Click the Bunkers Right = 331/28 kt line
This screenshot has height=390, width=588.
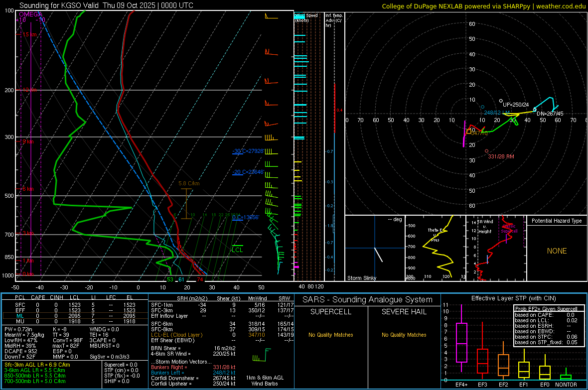click(x=193, y=368)
